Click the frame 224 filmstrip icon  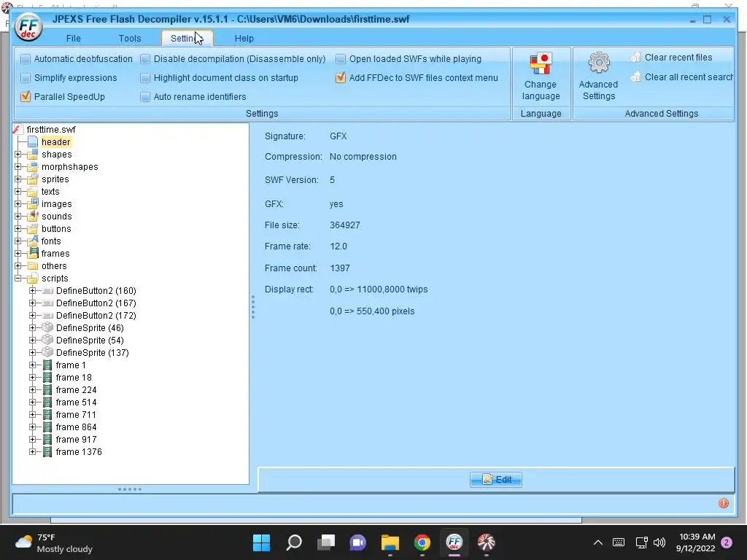[x=47, y=389]
